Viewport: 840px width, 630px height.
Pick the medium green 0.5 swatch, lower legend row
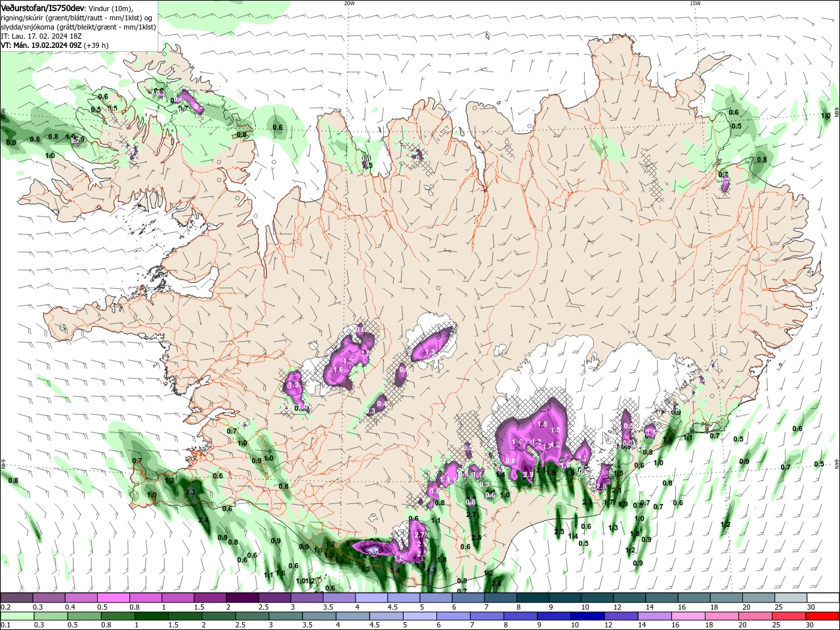pos(83,616)
